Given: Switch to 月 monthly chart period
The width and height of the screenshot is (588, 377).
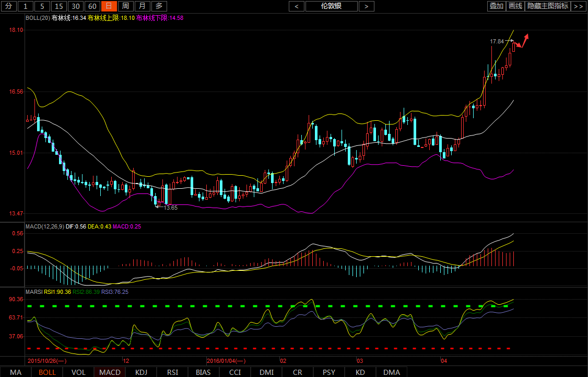Looking at the screenshot, I should (142, 6).
